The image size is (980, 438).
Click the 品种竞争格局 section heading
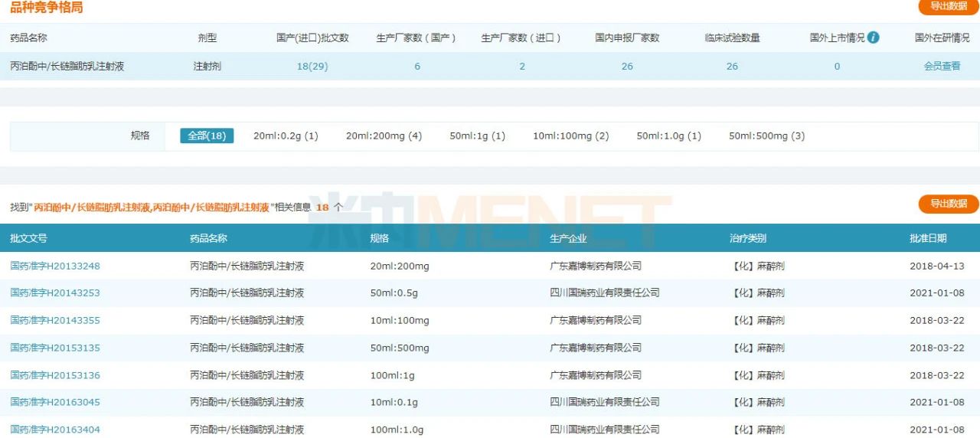pyautogui.click(x=47, y=8)
